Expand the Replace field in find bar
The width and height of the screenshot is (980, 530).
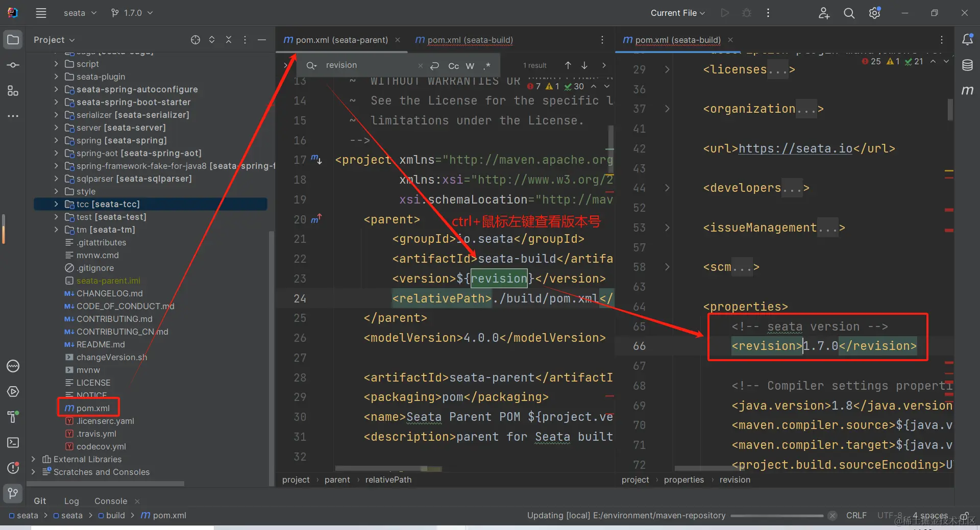point(286,65)
